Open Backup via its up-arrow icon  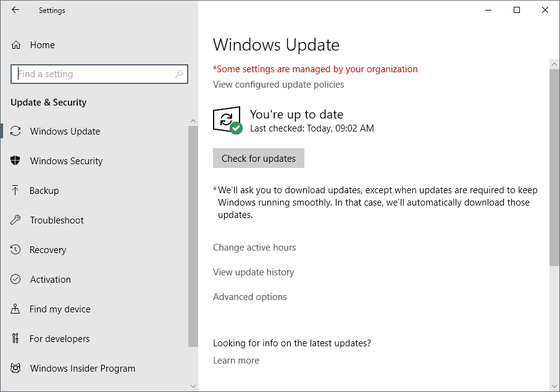pyautogui.click(x=17, y=190)
